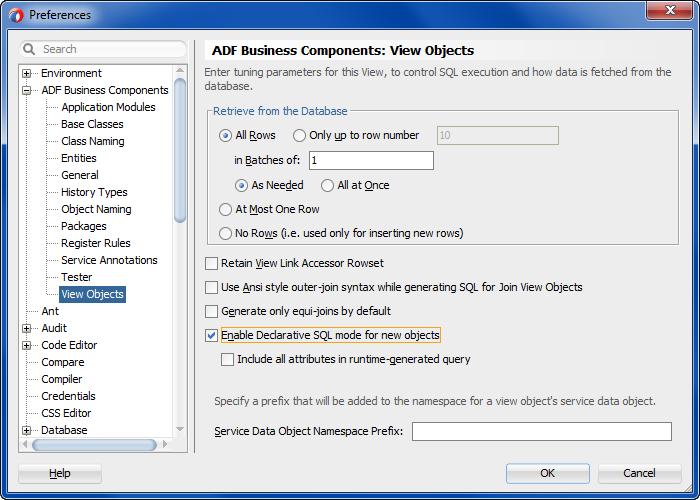700x500 pixels.
Task: Select Only up to row number option
Action: click(299, 135)
